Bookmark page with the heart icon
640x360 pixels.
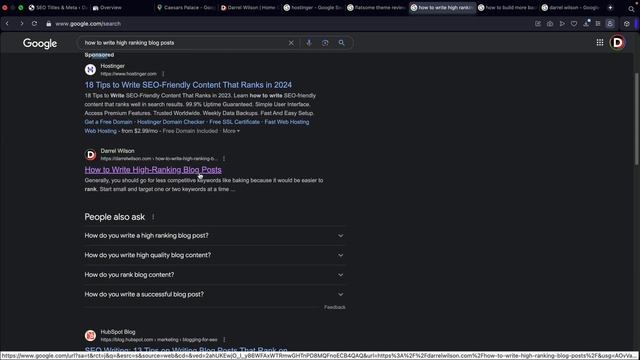coord(574,24)
